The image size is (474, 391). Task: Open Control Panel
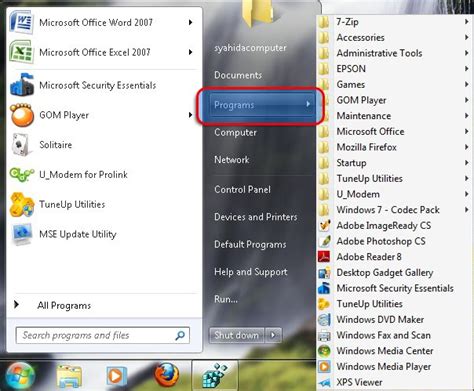click(x=242, y=189)
